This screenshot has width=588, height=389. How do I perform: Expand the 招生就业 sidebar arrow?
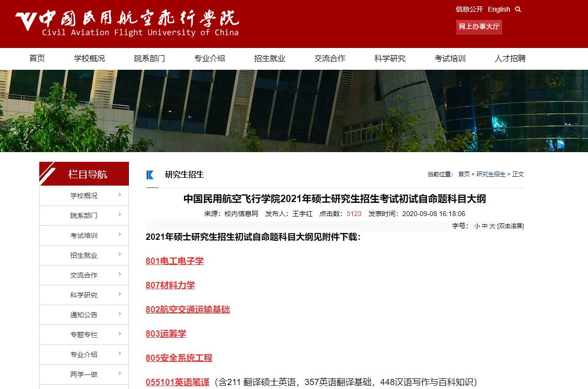[119, 254]
